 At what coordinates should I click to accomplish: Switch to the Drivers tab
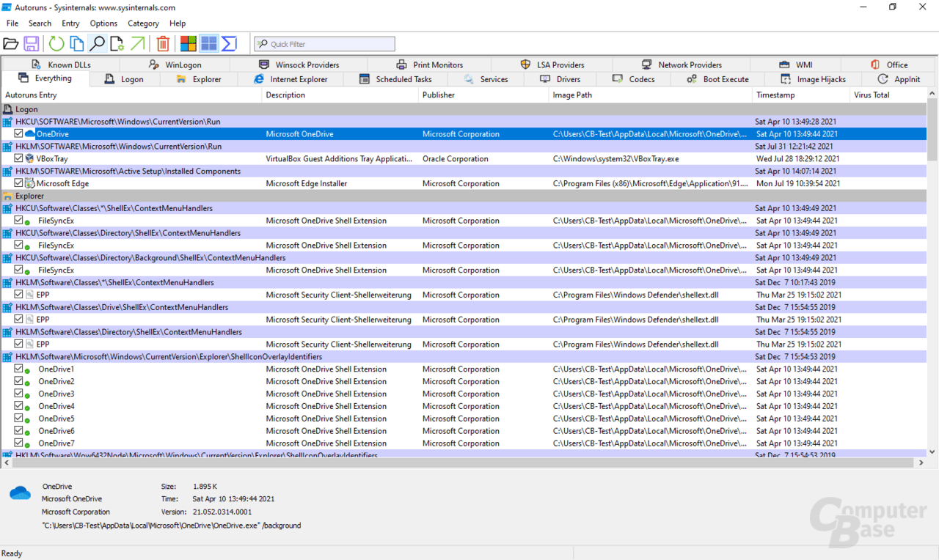coord(560,79)
